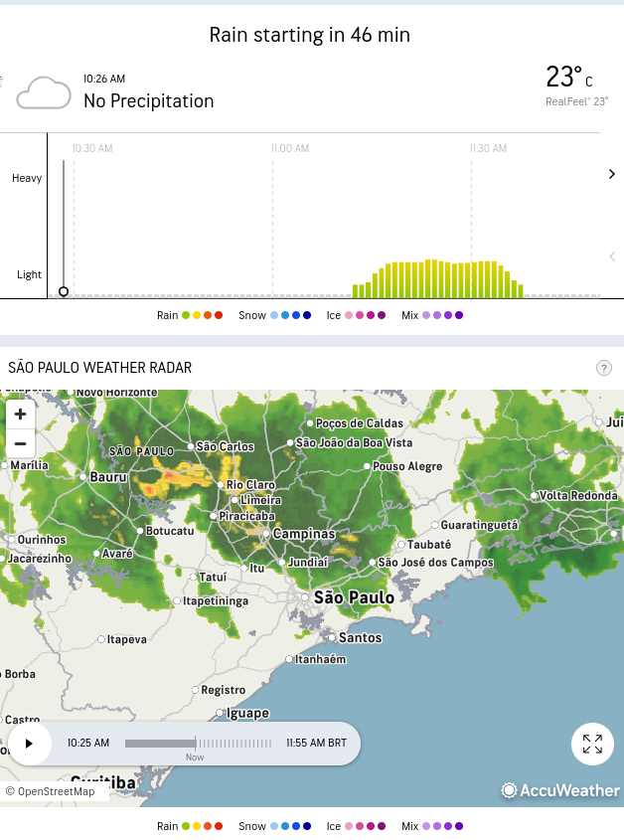Click Campinas city label on map
The image size is (624, 840).
click(x=304, y=534)
